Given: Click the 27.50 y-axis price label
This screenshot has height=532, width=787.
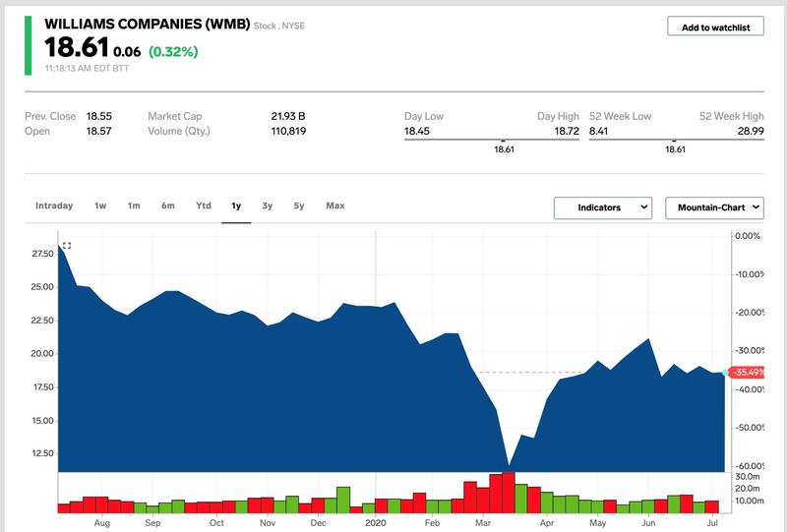Looking at the screenshot, I should click(42, 254).
